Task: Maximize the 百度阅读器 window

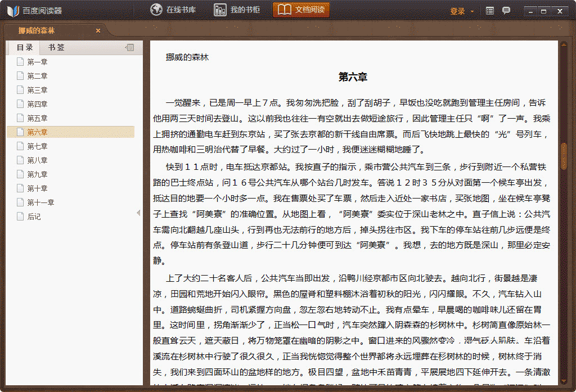Action: [x=544, y=11]
